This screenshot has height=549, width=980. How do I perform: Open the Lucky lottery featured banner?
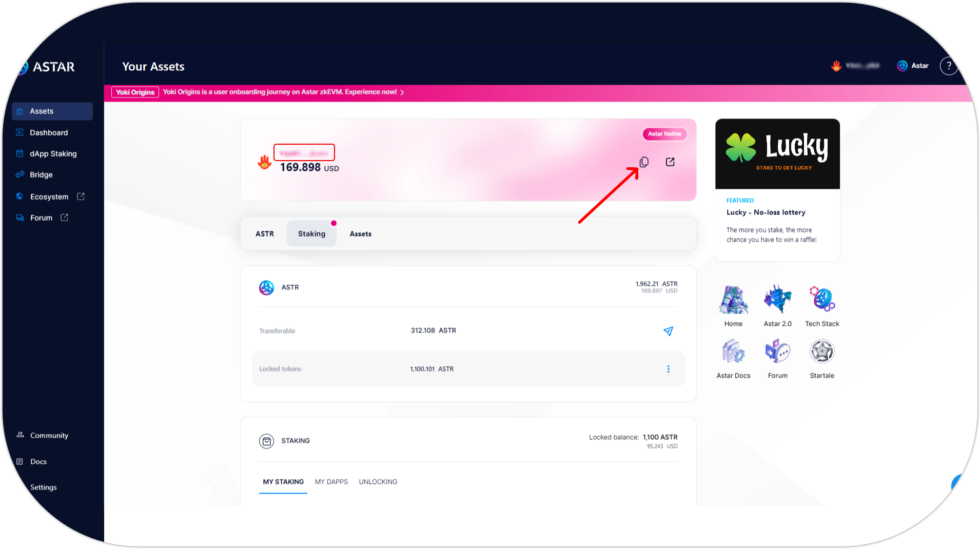pyautogui.click(x=777, y=154)
